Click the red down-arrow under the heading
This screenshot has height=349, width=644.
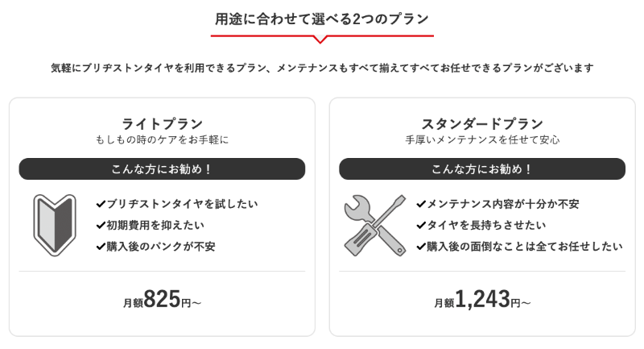point(321,39)
